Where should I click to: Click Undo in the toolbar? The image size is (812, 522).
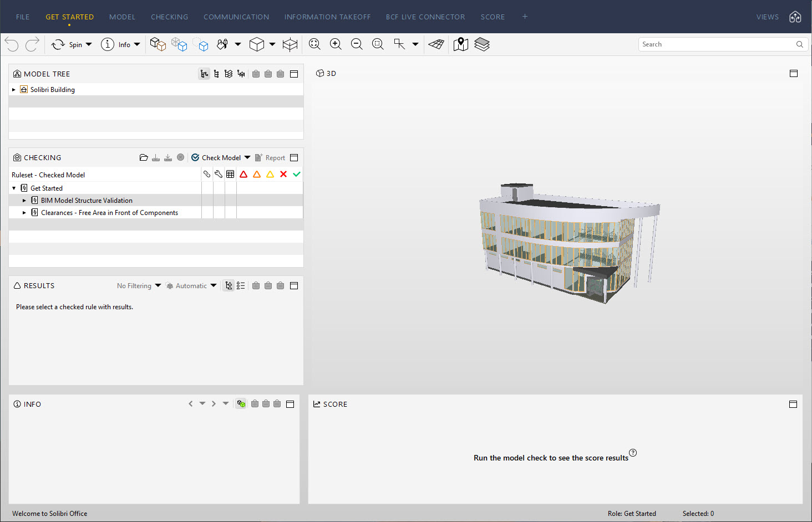(x=11, y=44)
